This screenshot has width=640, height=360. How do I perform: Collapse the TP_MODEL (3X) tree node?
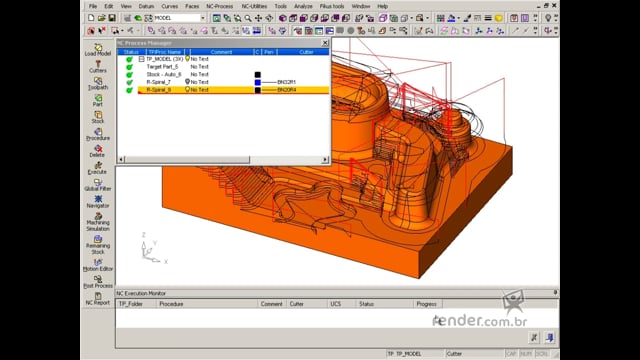pos(141,59)
